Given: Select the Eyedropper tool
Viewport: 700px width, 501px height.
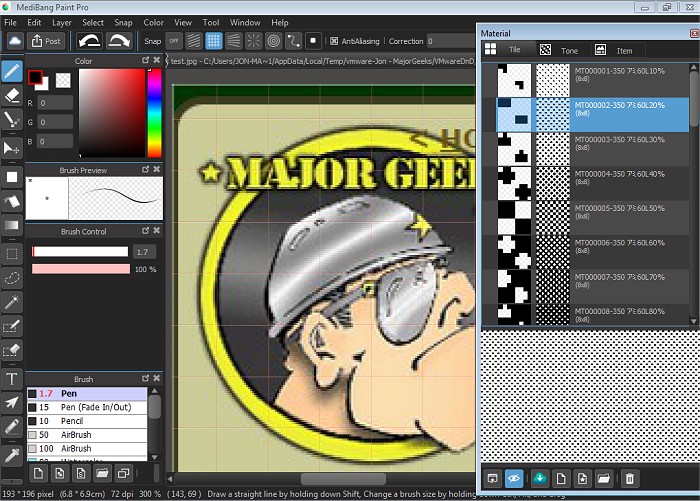Looking at the screenshot, I should (12, 455).
